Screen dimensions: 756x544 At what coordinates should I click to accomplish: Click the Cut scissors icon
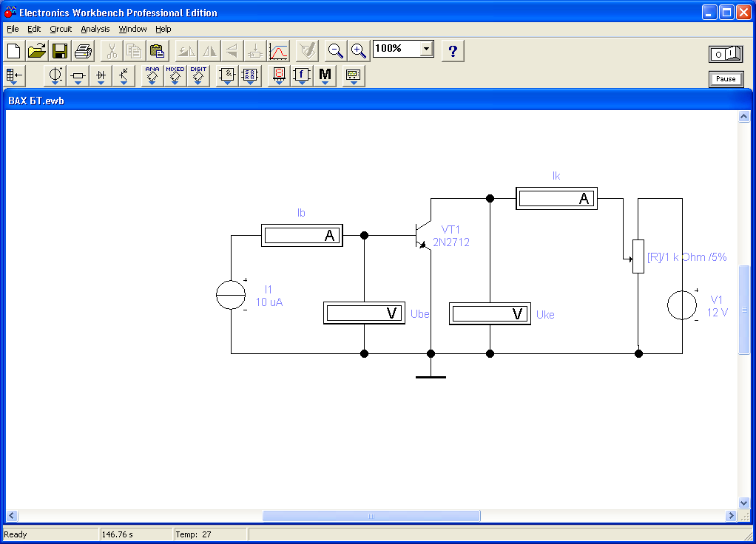[112, 51]
